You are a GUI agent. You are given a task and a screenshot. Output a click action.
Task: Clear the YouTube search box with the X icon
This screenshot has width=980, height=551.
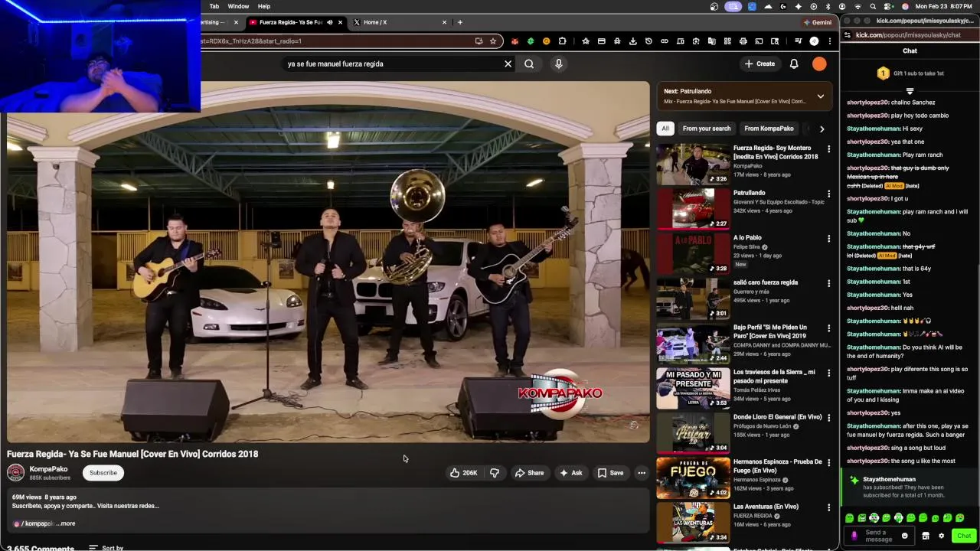click(x=508, y=64)
